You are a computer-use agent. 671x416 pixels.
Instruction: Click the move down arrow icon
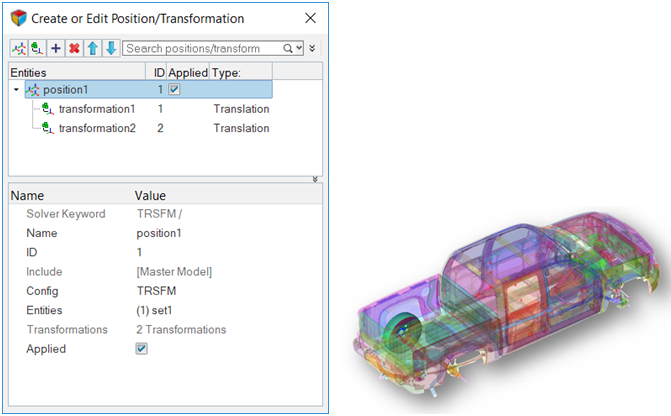click(x=110, y=48)
